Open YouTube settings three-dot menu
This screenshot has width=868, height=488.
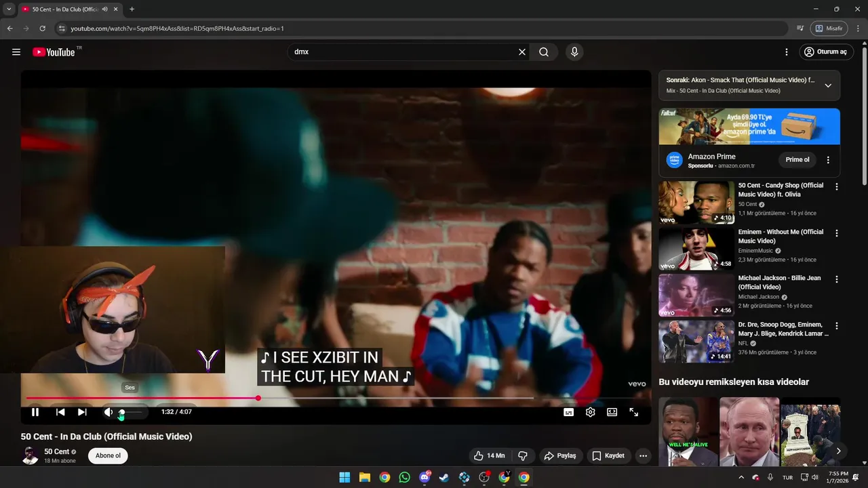click(x=787, y=52)
